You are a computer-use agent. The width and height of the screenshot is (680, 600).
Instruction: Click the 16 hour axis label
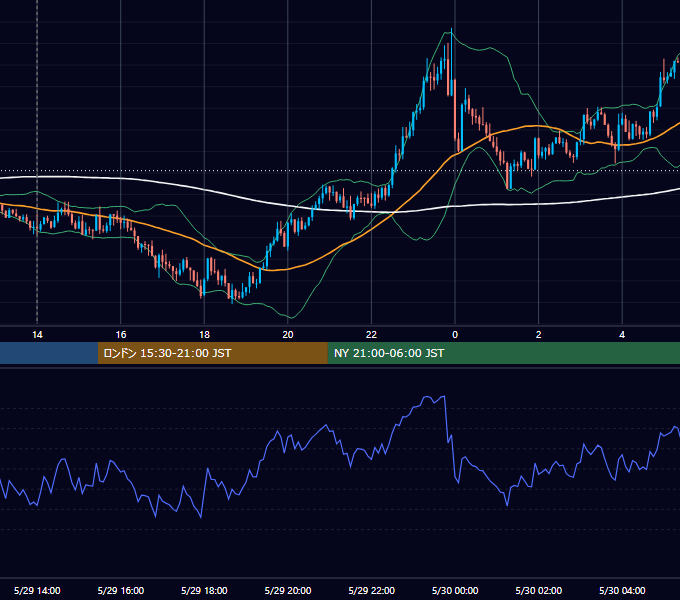(121, 335)
